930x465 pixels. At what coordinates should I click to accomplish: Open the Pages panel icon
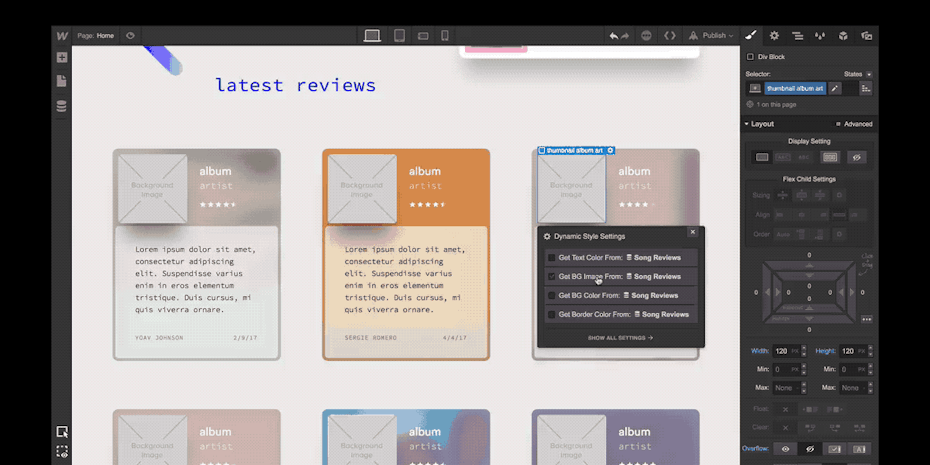pyautogui.click(x=62, y=81)
